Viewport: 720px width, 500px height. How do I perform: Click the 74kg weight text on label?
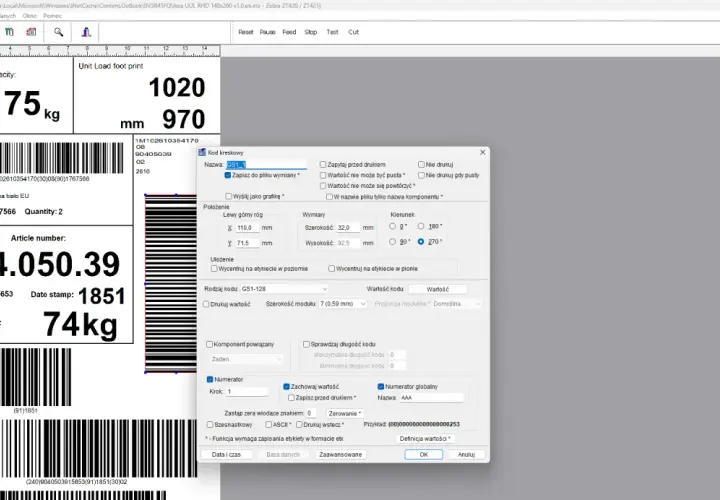tap(80, 324)
